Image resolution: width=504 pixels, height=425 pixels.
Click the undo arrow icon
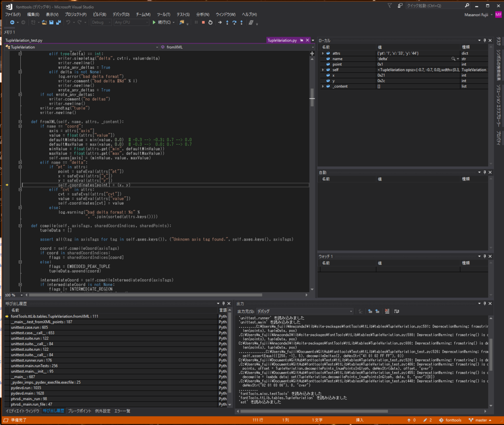point(68,23)
